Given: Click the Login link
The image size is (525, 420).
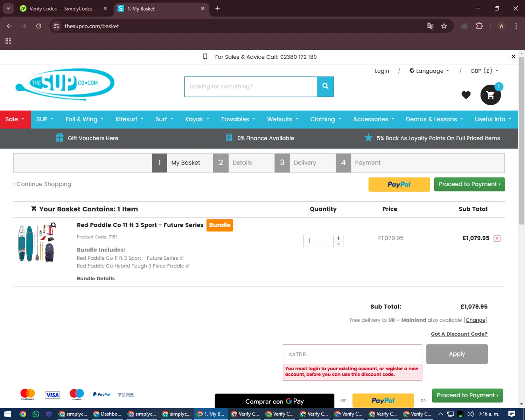Looking at the screenshot, I should point(382,71).
